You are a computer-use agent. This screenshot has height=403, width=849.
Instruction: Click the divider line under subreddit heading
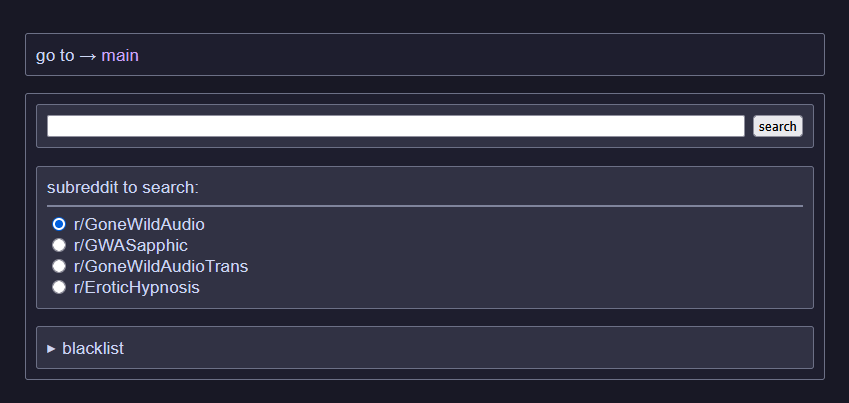tap(424, 205)
